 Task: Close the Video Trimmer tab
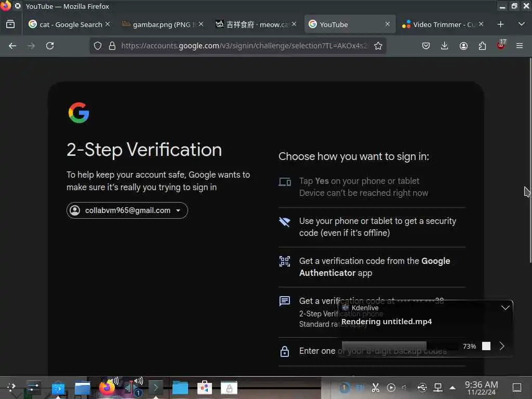[x=481, y=24]
